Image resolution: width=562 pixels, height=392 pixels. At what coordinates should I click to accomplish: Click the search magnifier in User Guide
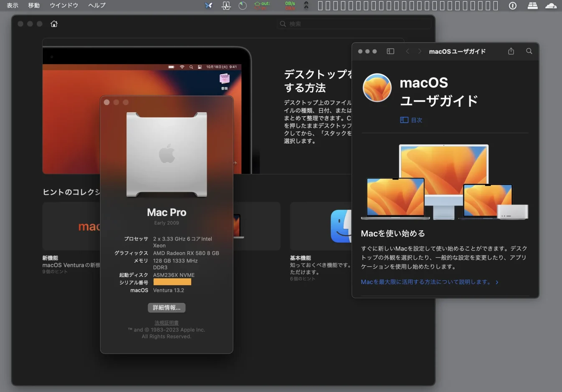coord(529,51)
